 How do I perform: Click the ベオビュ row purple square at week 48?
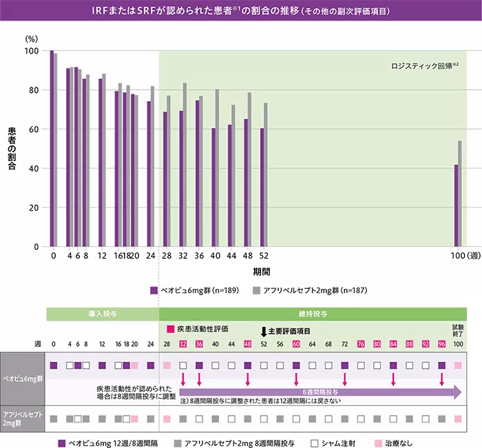click(248, 365)
